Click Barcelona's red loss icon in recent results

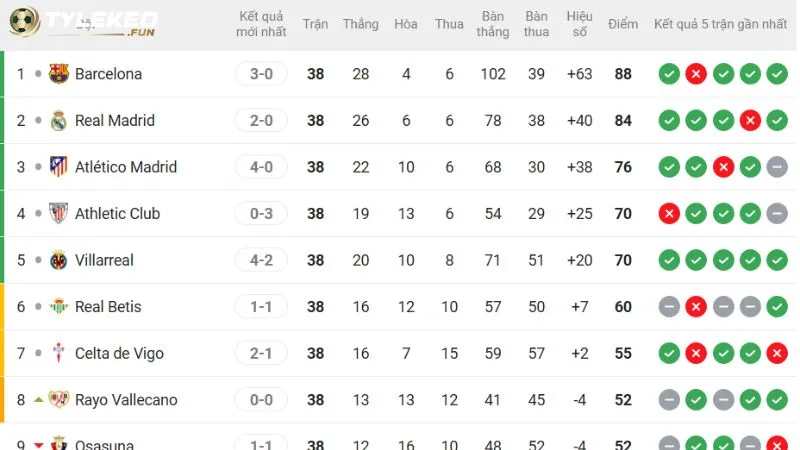pyautogui.click(x=696, y=74)
